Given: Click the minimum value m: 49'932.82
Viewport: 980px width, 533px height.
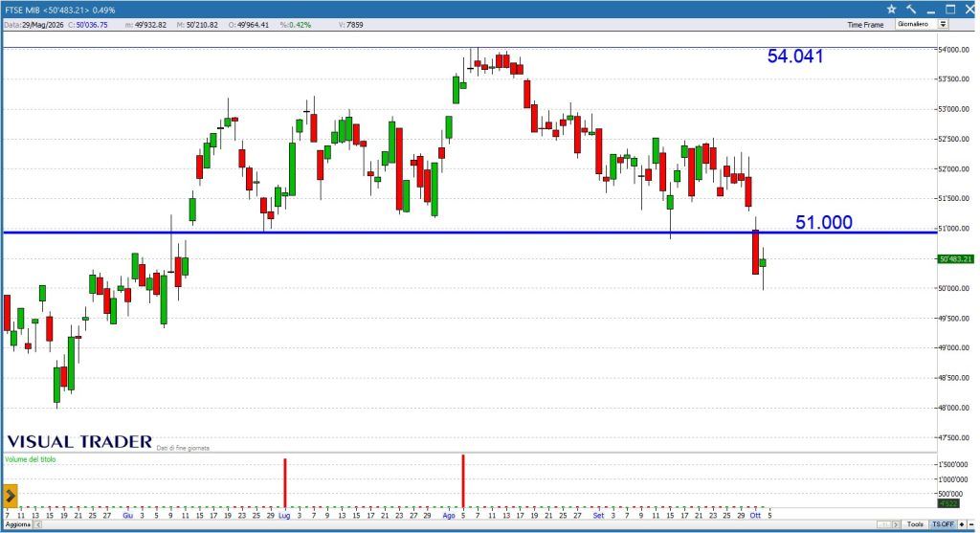Looking at the screenshot, I should click(x=145, y=25).
